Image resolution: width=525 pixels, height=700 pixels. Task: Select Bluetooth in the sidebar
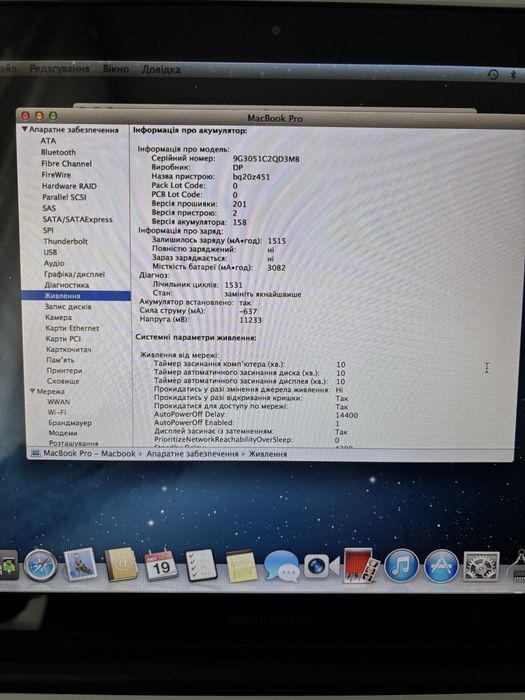pos(58,152)
